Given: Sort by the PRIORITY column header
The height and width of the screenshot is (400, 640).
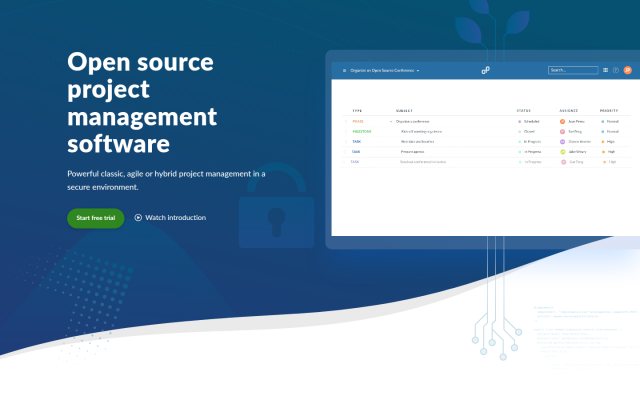Looking at the screenshot, I should [x=609, y=111].
